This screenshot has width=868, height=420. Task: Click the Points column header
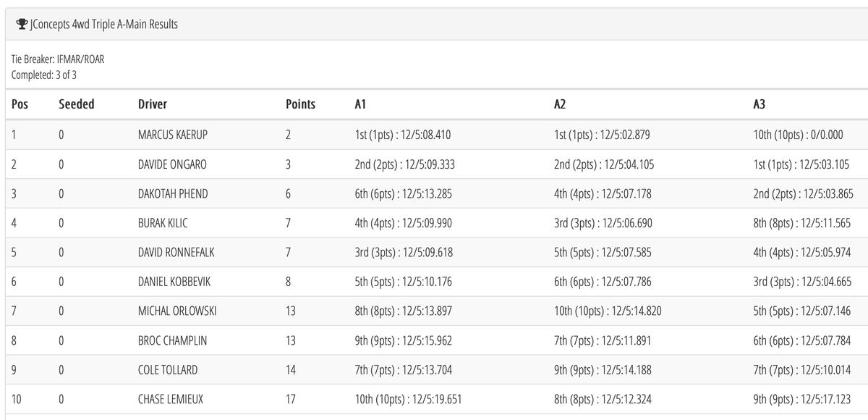pos(300,104)
